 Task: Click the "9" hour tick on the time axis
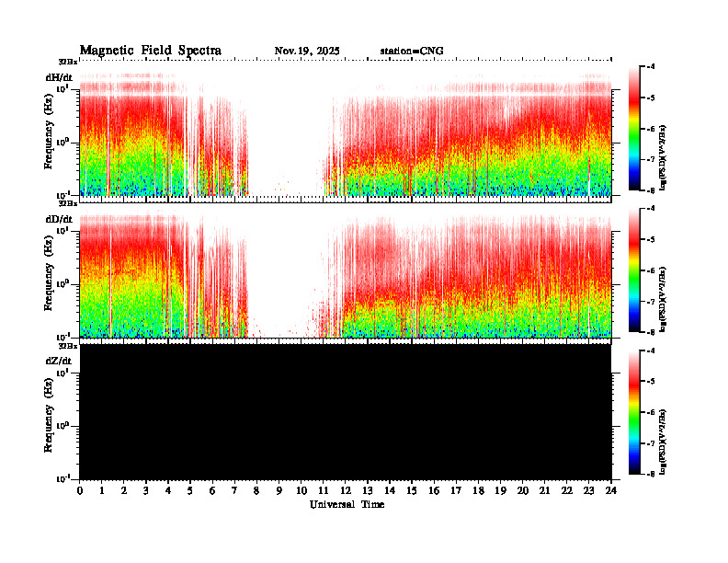tap(279, 491)
